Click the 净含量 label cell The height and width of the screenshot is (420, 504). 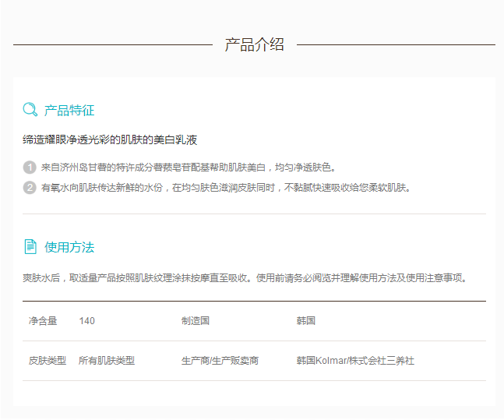43,320
